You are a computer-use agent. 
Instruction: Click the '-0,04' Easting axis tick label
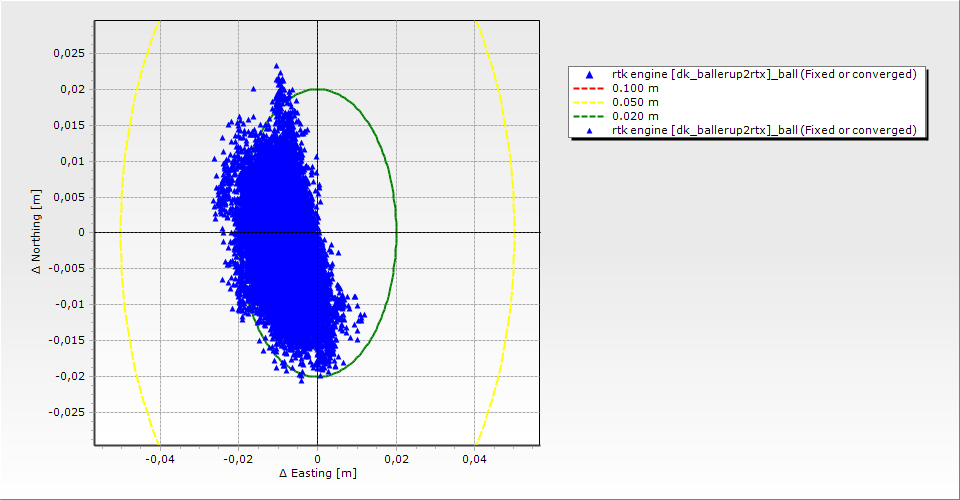pos(160,459)
